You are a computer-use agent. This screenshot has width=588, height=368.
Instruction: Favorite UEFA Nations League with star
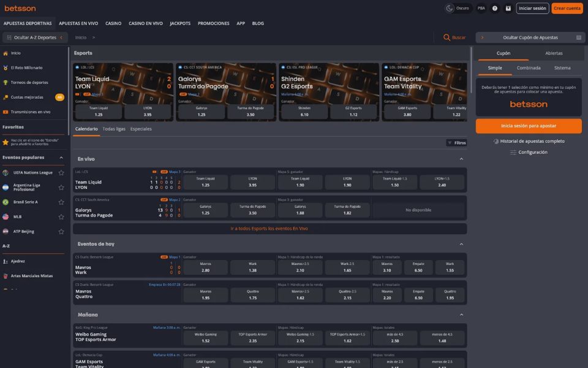[61, 173]
